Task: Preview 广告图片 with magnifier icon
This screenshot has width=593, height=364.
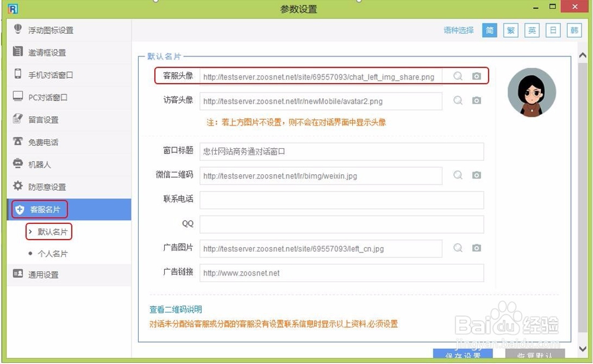Action: coord(458,248)
